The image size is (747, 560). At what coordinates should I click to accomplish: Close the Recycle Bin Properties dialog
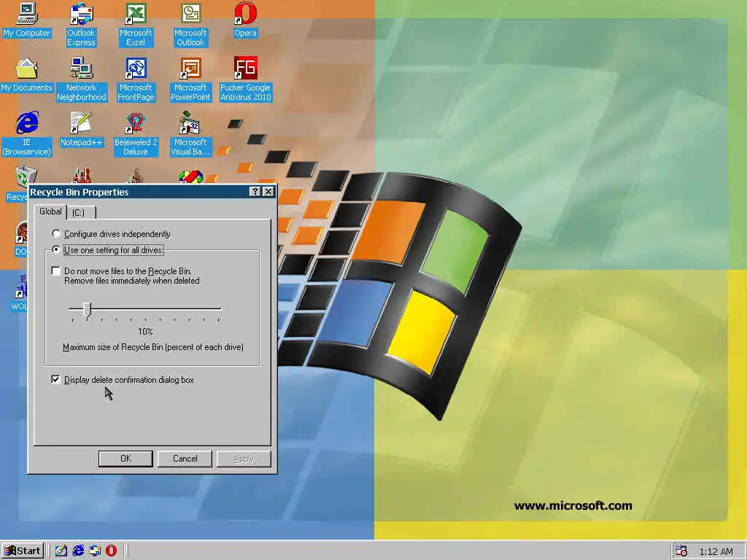(268, 192)
